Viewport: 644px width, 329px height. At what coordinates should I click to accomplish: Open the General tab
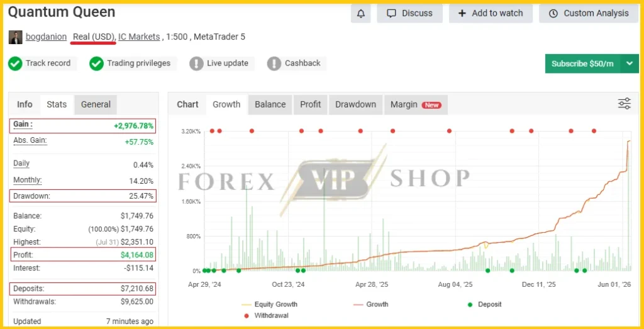coord(96,104)
